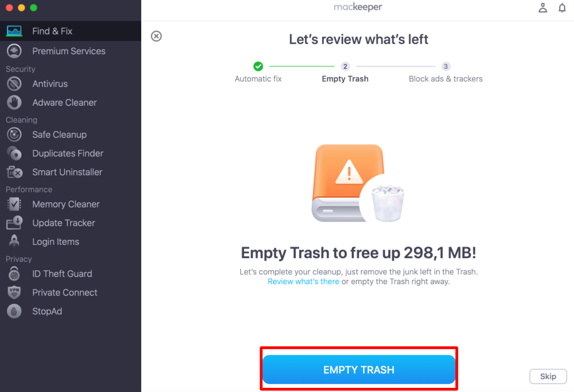Maximize MacKeeper using the green button
The width and height of the screenshot is (574, 392).
[33, 8]
